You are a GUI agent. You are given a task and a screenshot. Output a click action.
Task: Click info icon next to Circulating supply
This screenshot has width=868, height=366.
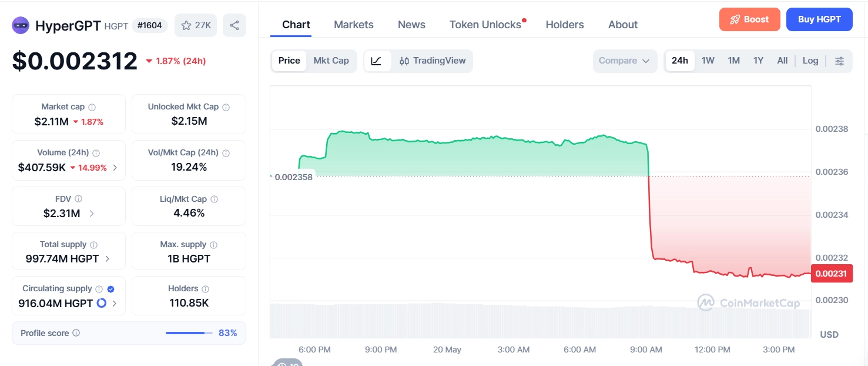pos(99,289)
